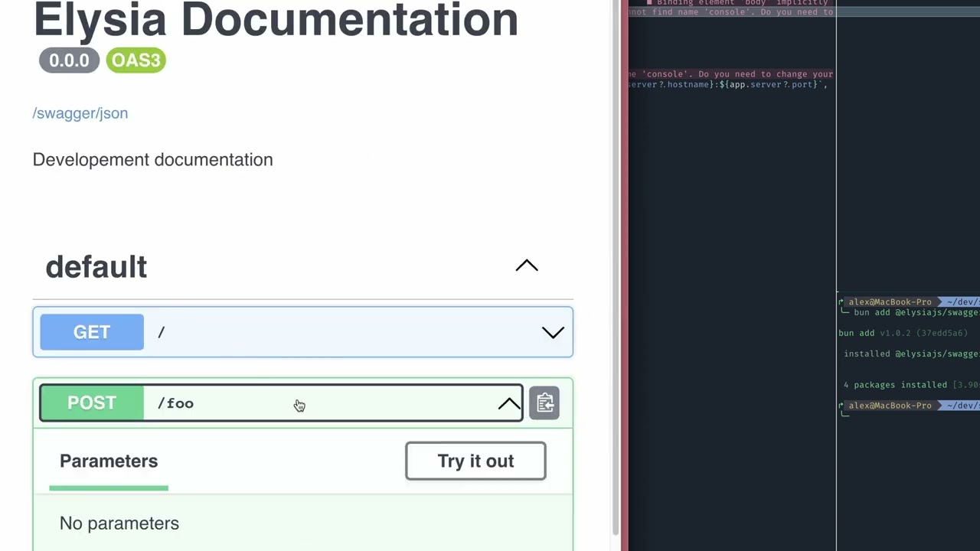980x551 pixels.
Task: Select the Parameters tab heading
Action: coord(109,461)
